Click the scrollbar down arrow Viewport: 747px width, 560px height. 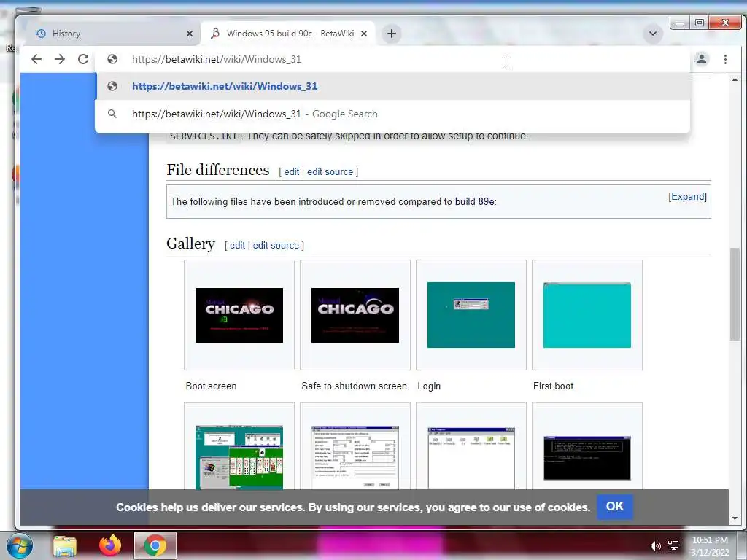point(735,518)
